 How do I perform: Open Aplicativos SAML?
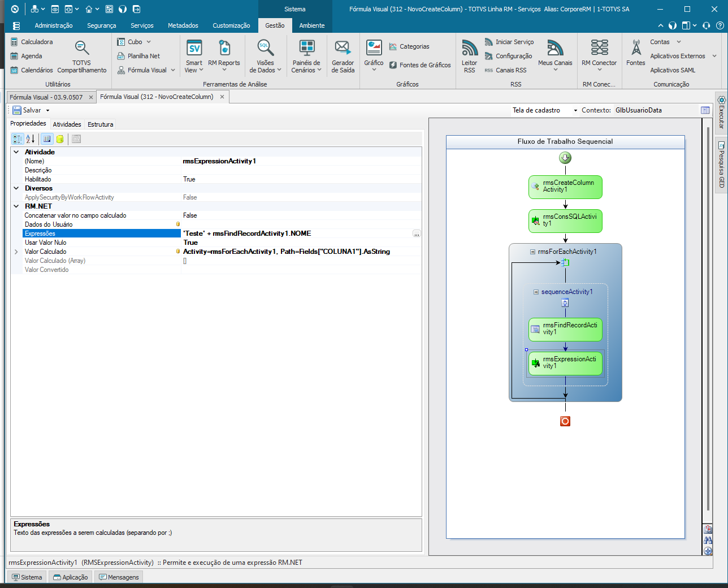pyautogui.click(x=673, y=70)
